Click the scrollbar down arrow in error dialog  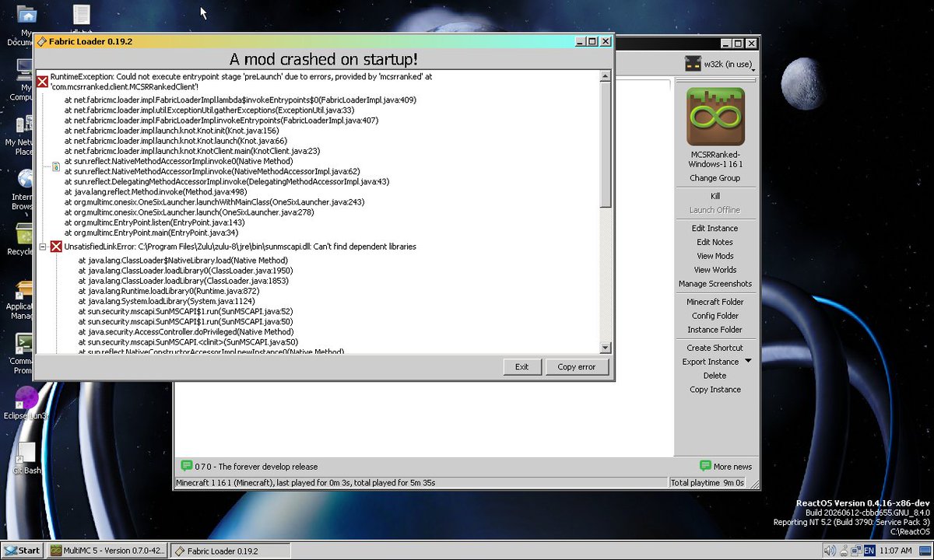coord(606,348)
